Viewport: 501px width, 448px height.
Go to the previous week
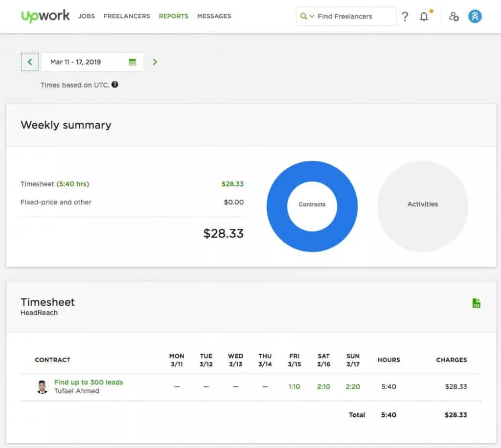coord(30,62)
